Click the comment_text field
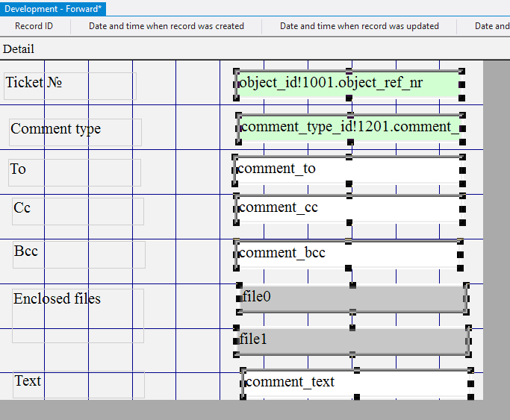The height and width of the screenshot is (420, 510). click(355, 383)
